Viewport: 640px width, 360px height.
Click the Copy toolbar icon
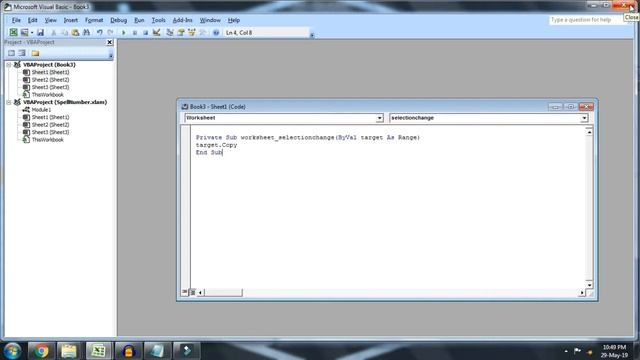point(64,32)
